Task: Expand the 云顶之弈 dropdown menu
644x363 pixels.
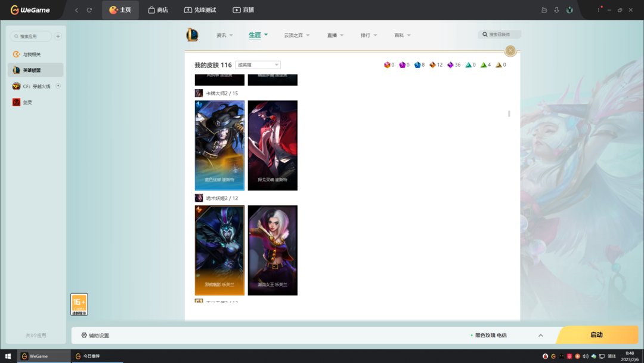Action: [x=296, y=35]
